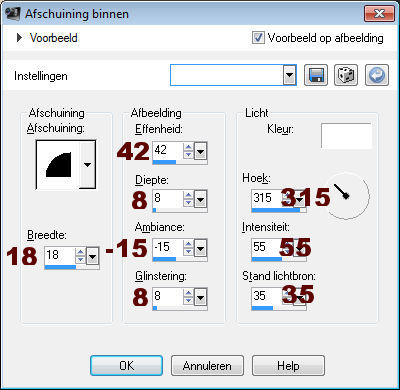Save preset with the floppy disk icon
This screenshot has width=400, height=390.
[x=316, y=75]
